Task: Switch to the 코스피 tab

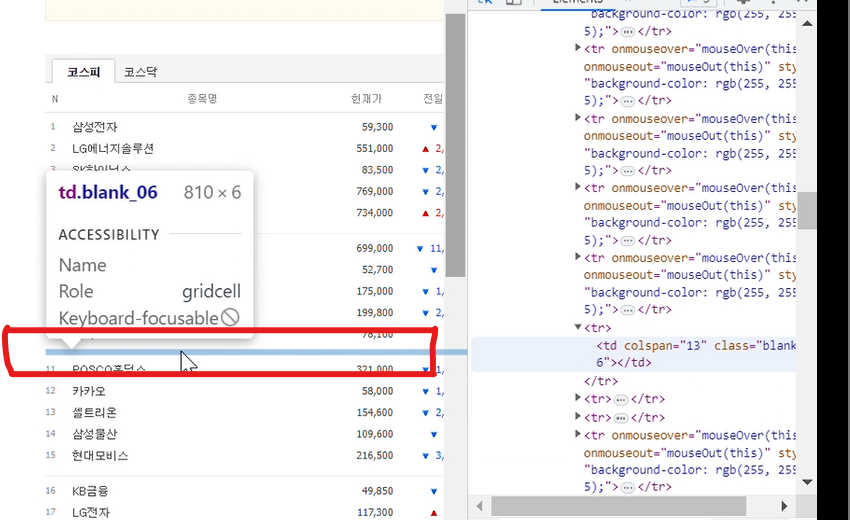Action: (x=83, y=72)
